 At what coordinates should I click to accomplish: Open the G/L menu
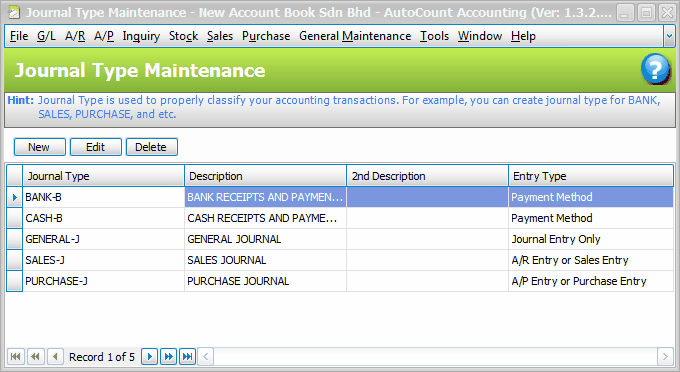click(x=46, y=36)
